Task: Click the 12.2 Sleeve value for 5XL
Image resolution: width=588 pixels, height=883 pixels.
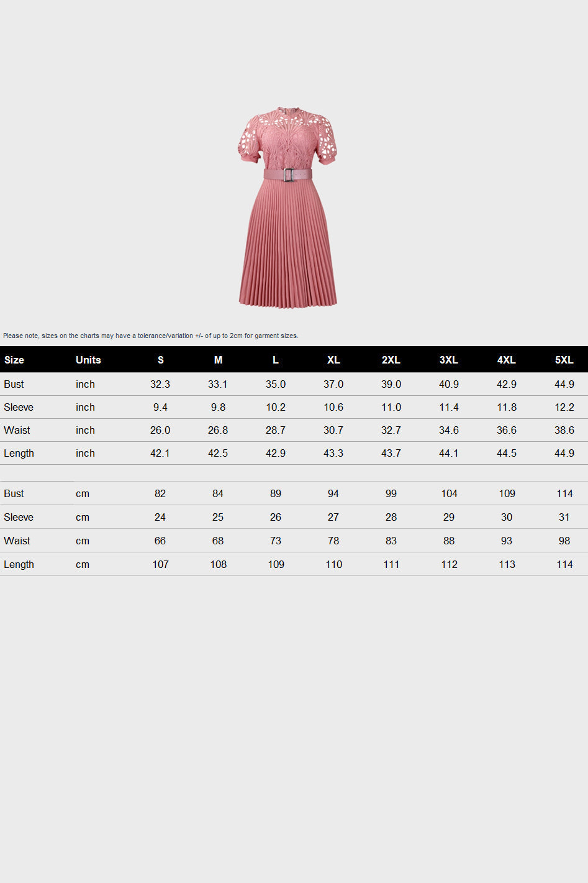Action: click(564, 407)
